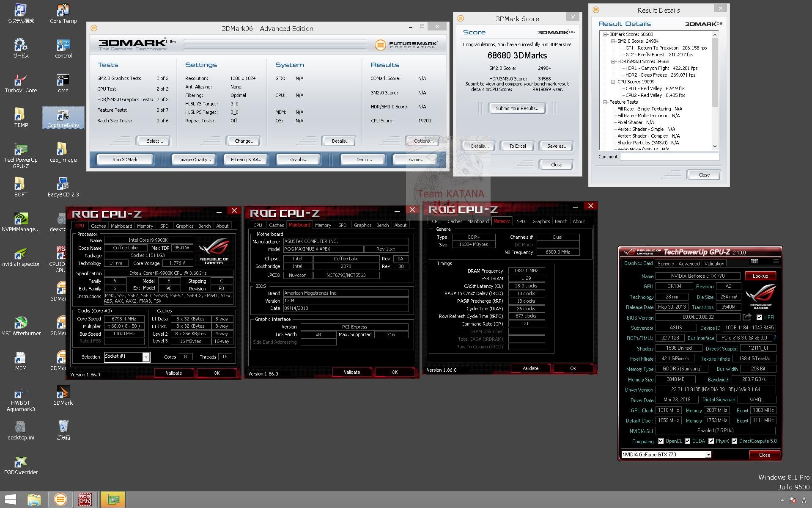Screen dimensions: 812x508
Task: Launch EasyBCD 2.3 from desktop
Action: click(x=63, y=188)
